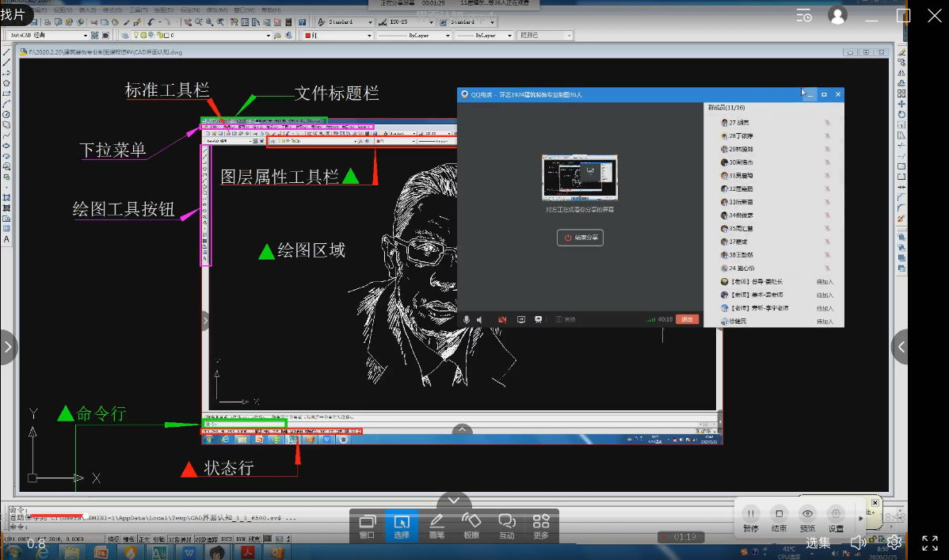This screenshot has height=560, width=949.
Task: Enter fullscreen mode in the video player
Action: 930,542
